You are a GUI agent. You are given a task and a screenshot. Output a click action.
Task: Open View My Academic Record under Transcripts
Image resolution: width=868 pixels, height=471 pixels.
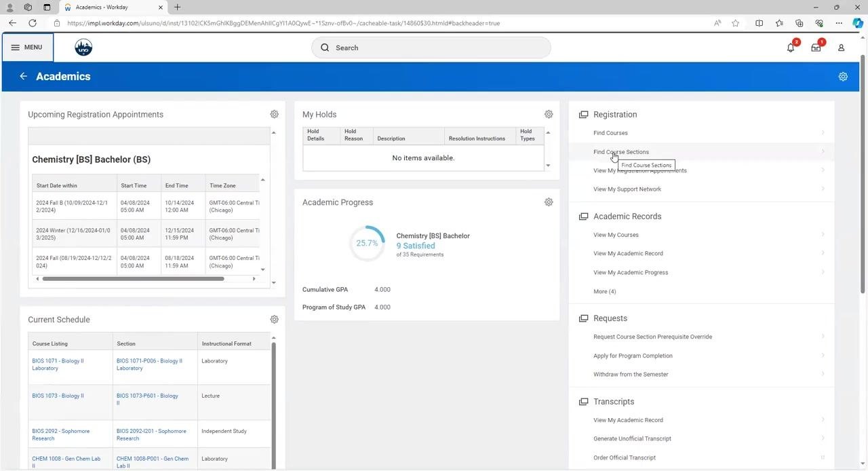[x=628, y=420]
